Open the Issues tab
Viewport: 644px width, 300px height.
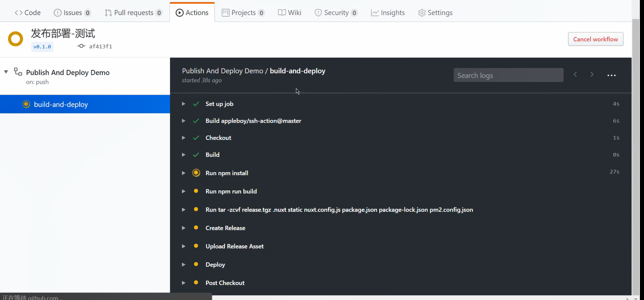point(72,13)
